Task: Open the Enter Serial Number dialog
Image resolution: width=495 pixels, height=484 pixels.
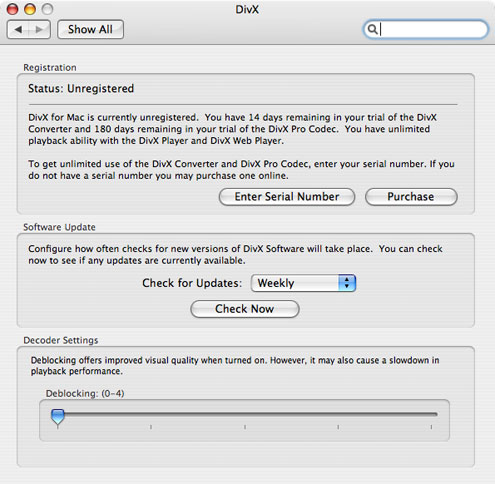Action: click(x=287, y=197)
